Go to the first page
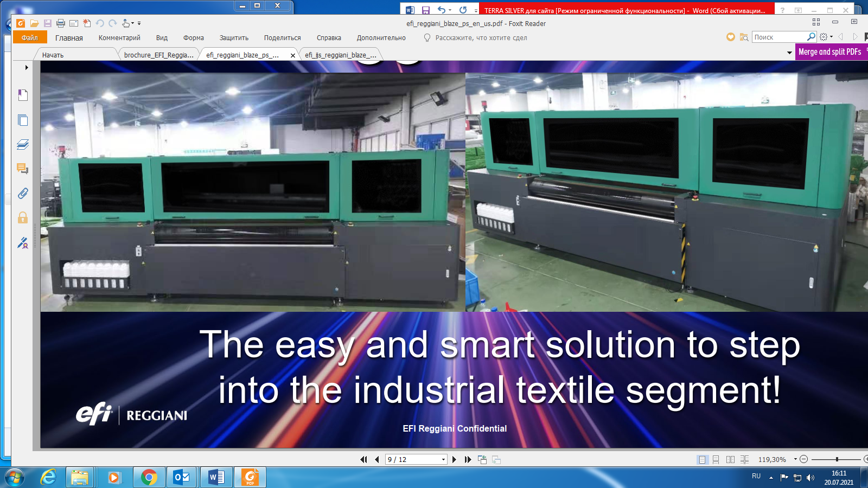The image size is (868, 488). [363, 459]
